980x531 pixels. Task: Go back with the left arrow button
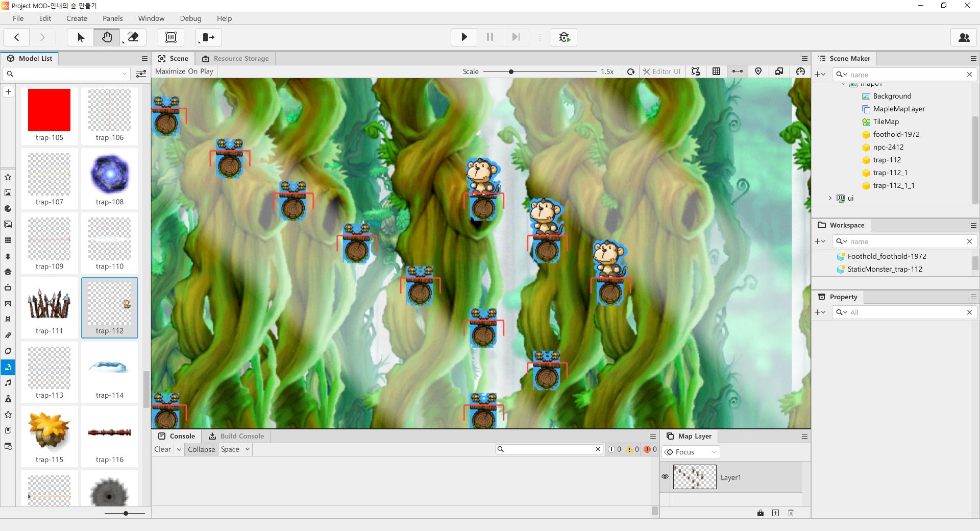(x=17, y=37)
